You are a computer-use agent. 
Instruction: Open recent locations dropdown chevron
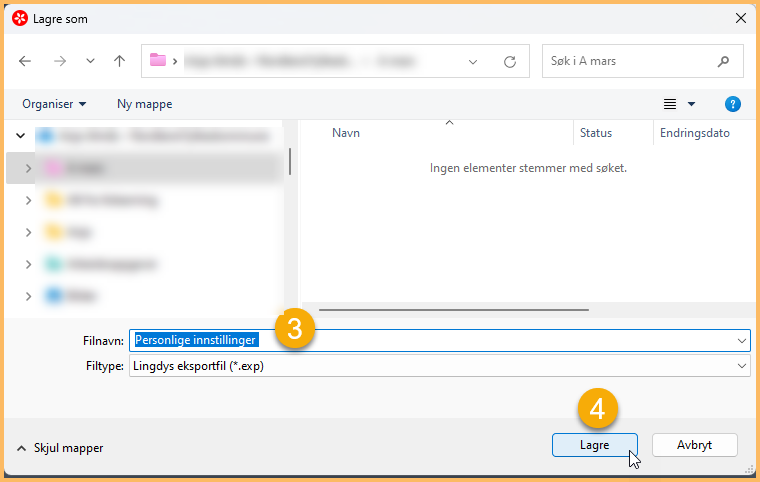(90, 61)
